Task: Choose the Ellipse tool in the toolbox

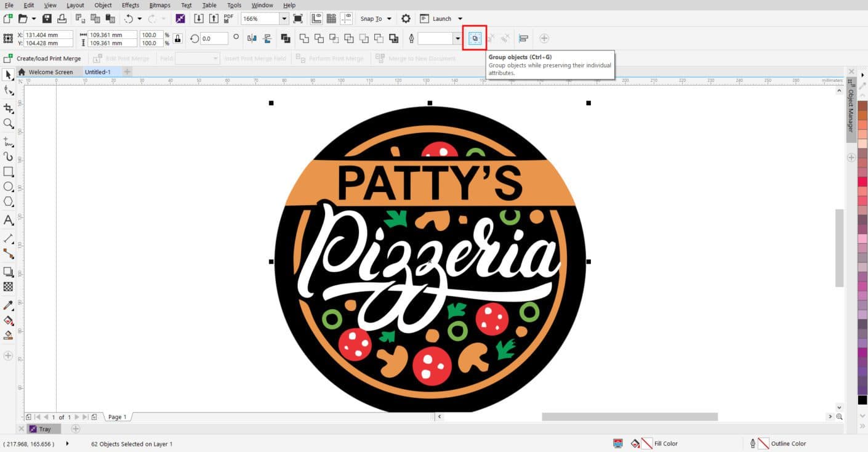Action: pyautogui.click(x=9, y=187)
